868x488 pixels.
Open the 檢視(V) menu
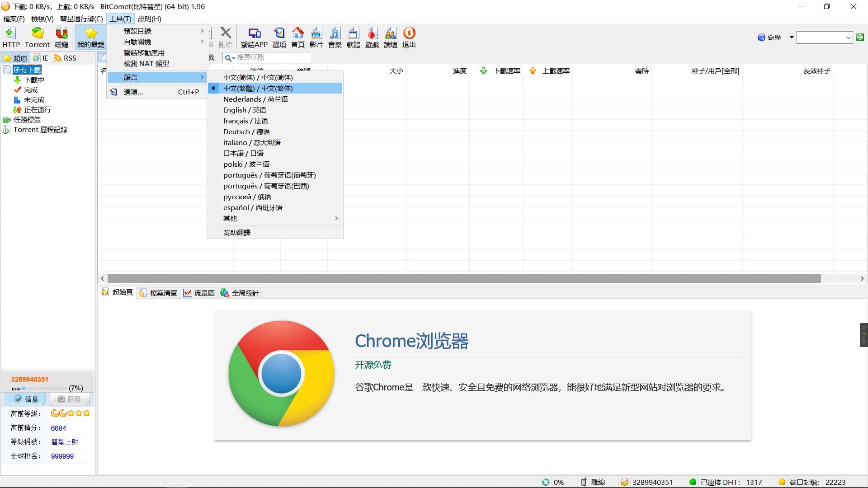pyautogui.click(x=42, y=19)
